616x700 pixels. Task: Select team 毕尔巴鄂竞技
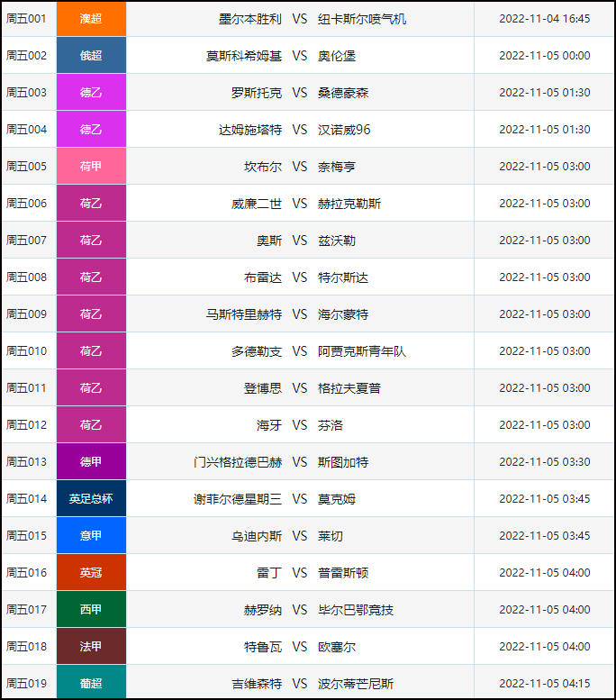(x=356, y=610)
